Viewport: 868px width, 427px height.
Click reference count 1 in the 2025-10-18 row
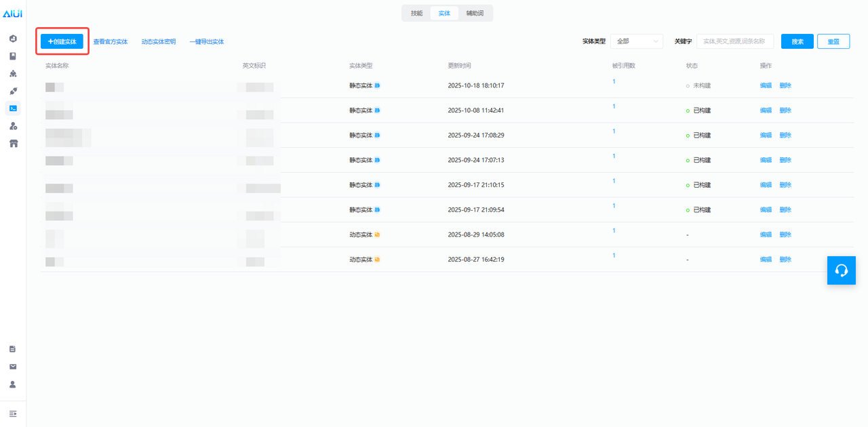tap(614, 82)
